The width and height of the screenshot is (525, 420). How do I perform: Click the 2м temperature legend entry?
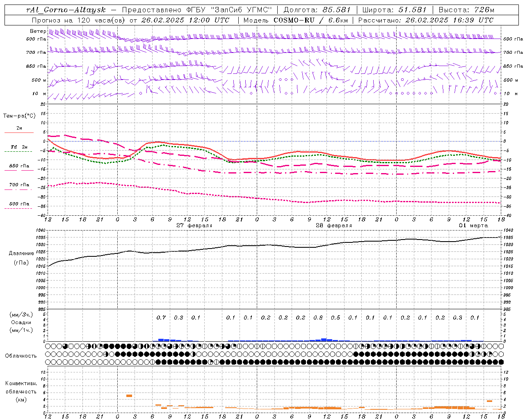point(19,128)
